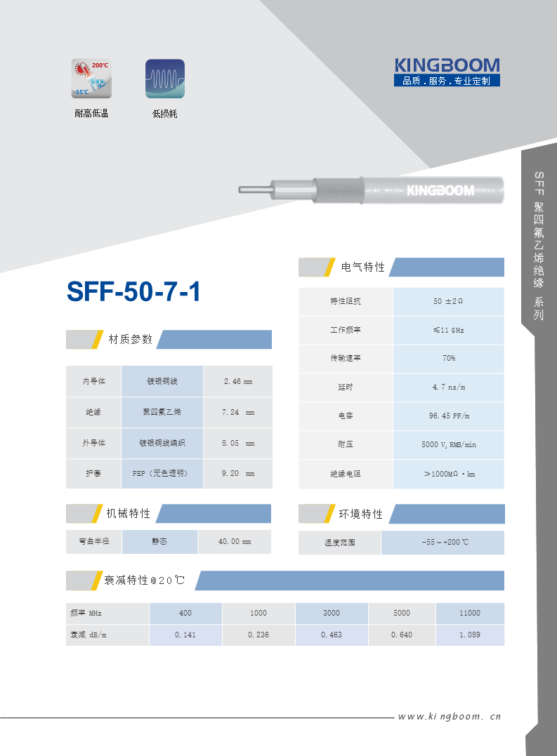
Task: Click the 5000 frequency cell
Action: [402, 614]
